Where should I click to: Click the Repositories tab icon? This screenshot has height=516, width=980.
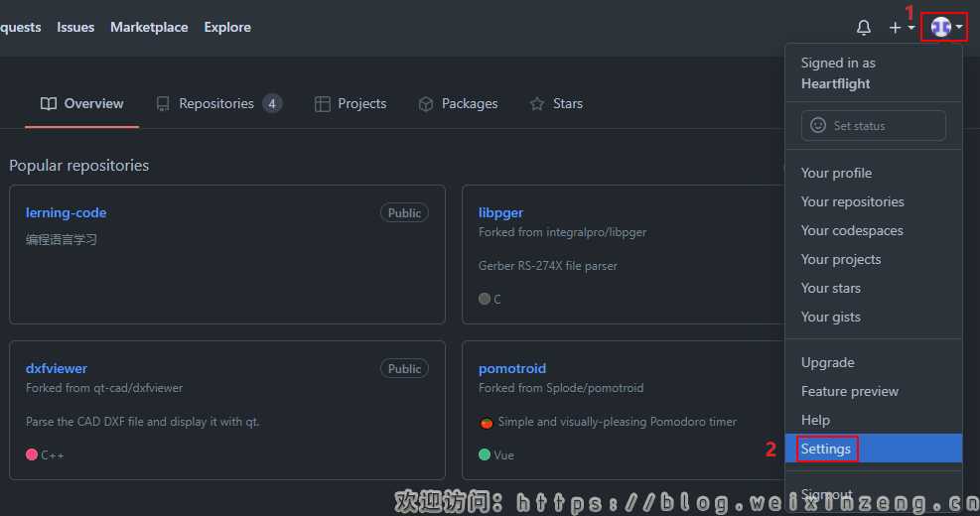[163, 104]
